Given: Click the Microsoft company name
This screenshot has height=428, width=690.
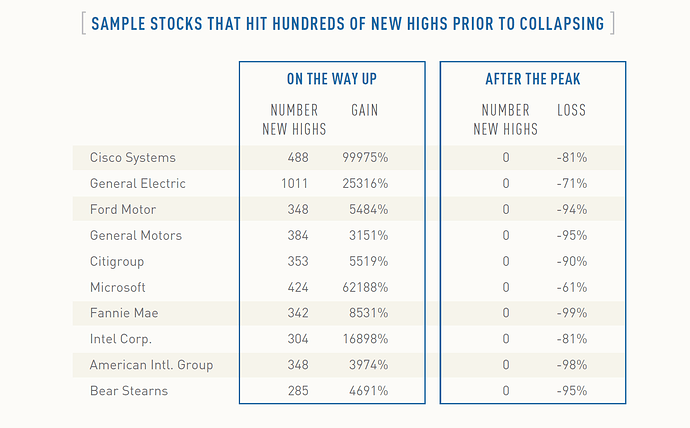Looking at the screenshot, I should tap(117, 287).
